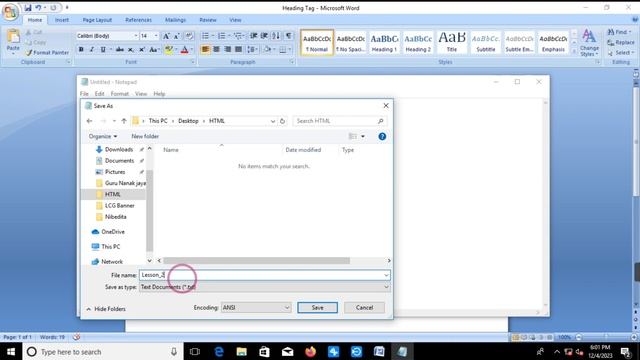Toggle Bold formatting in Word ribbon

[x=81, y=49]
